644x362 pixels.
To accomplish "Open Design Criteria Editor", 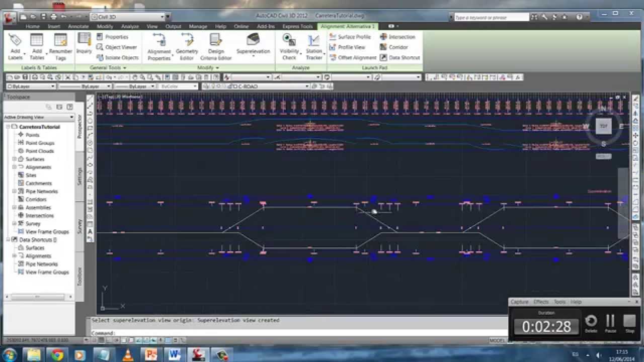I will coord(216,47).
